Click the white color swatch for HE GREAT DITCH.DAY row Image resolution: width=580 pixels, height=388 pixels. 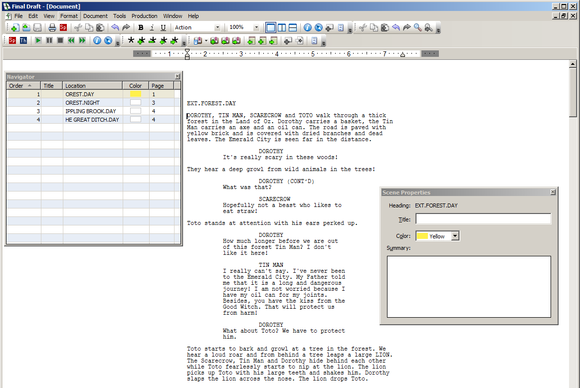(135, 119)
